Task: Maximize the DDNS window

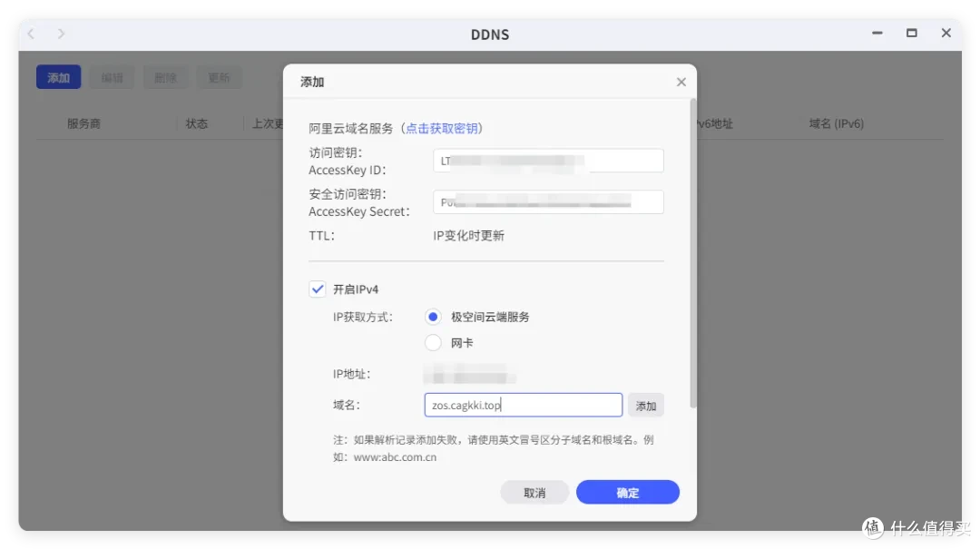Action: click(x=911, y=34)
